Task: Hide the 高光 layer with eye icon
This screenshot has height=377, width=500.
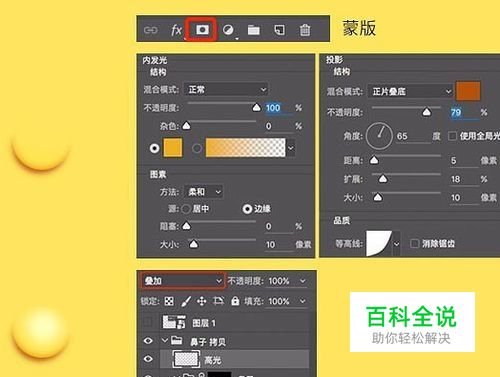Action: [148, 359]
